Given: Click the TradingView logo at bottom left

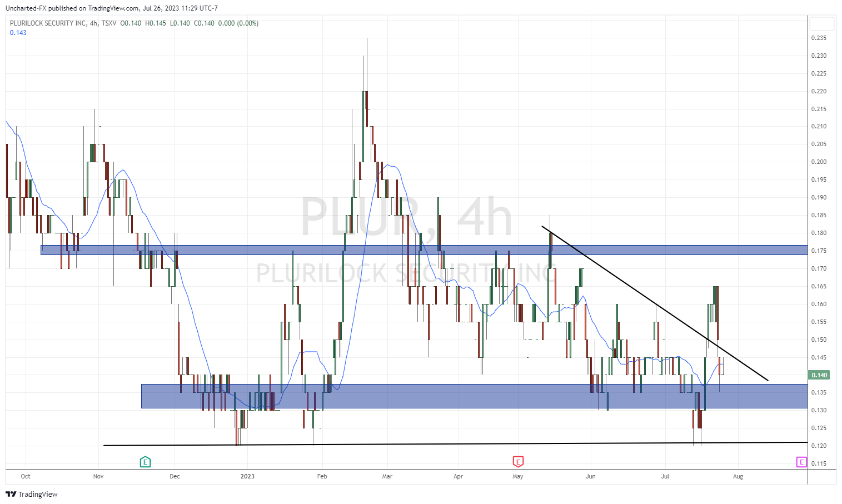Looking at the screenshot, I should 32,494.
